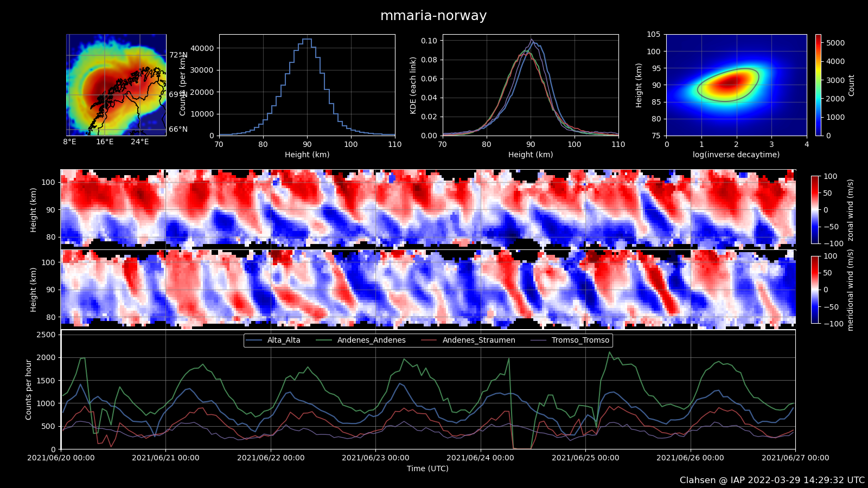Click the '72°N' latitude label on map
The width and height of the screenshot is (868, 488).
click(x=178, y=55)
